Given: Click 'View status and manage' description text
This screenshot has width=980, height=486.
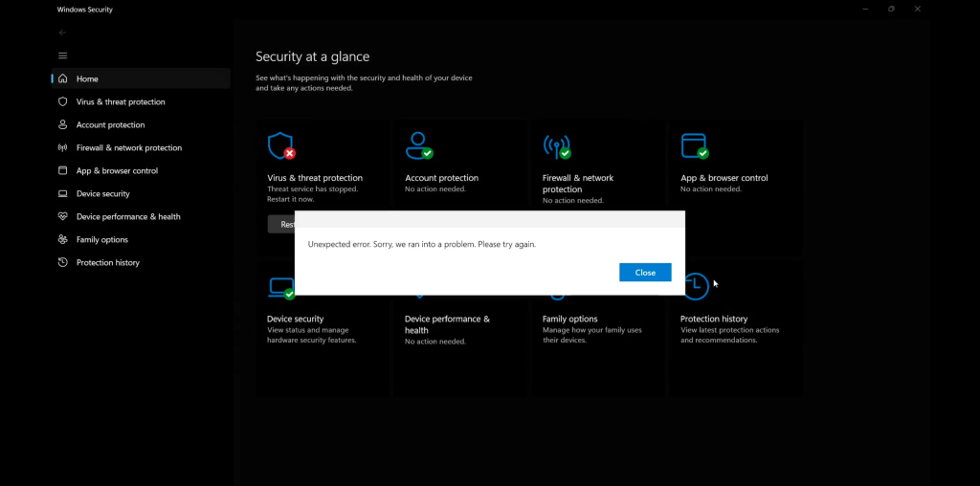Looking at the screenshot, I should pos(307,330).
